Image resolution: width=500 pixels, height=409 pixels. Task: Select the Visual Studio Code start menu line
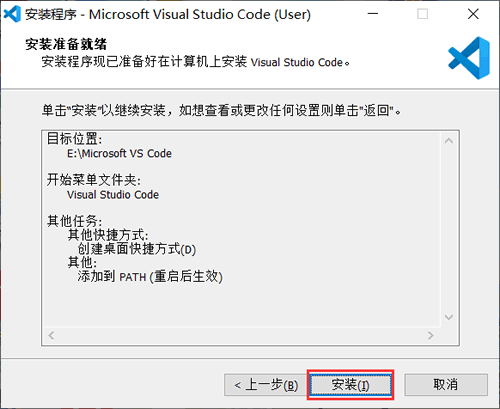pyautogui.click(x=113, y=195)
